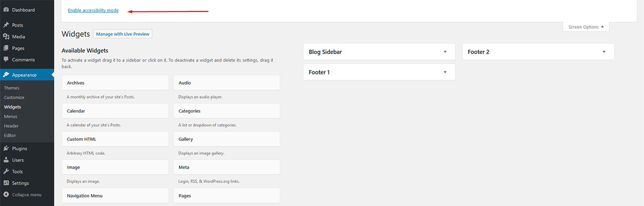
Task: Click the Users person icon
Action: pyautogui.click(x=6, y=160)
